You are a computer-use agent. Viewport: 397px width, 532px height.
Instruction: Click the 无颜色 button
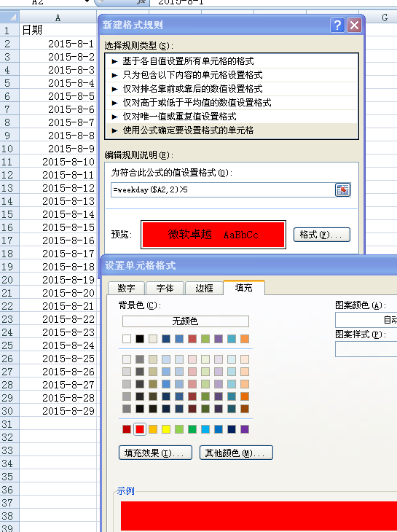(x=186, y=321)
